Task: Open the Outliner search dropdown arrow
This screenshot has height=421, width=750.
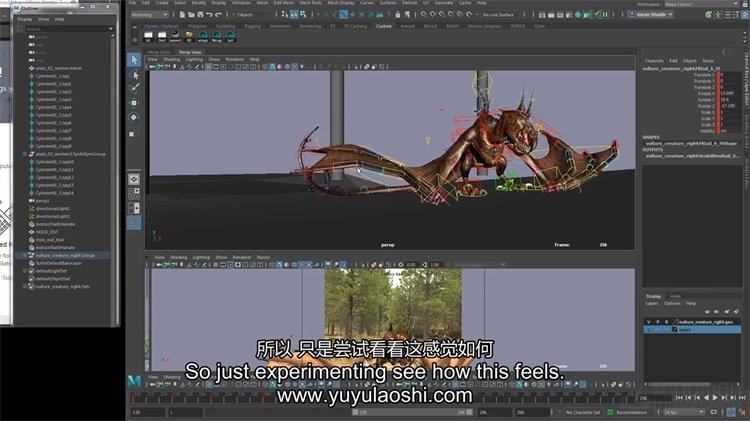Action: (x=111, y=29)
